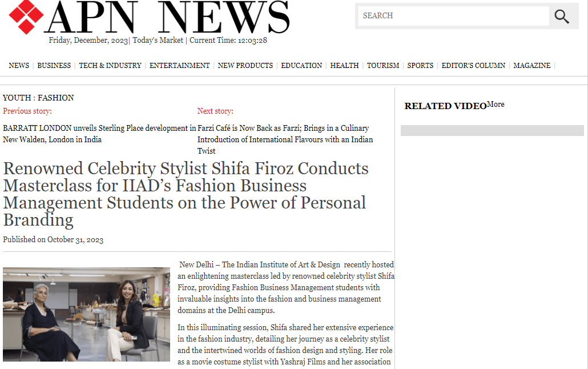Open previous story about Barratt London
The width and height of the screenshot is (588, 369).
click(99, 134)
